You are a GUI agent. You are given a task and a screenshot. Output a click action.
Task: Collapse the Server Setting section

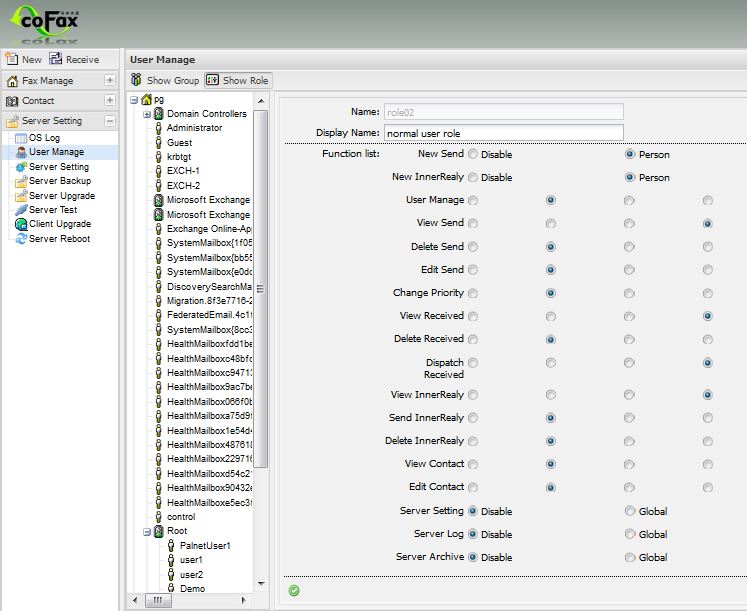tap(110, 121)
